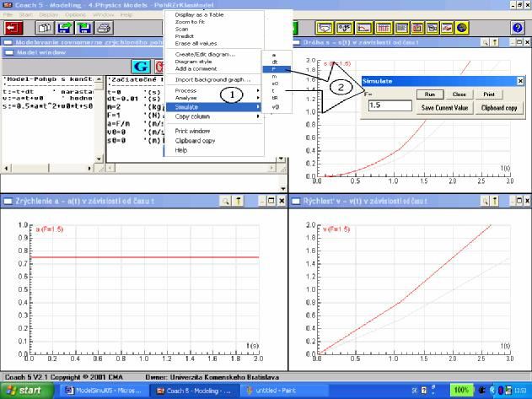Click scroll-left arrow under model code pane
This screenshot has height=399, width=532.
pyautogui.click(x=5, y=168)
